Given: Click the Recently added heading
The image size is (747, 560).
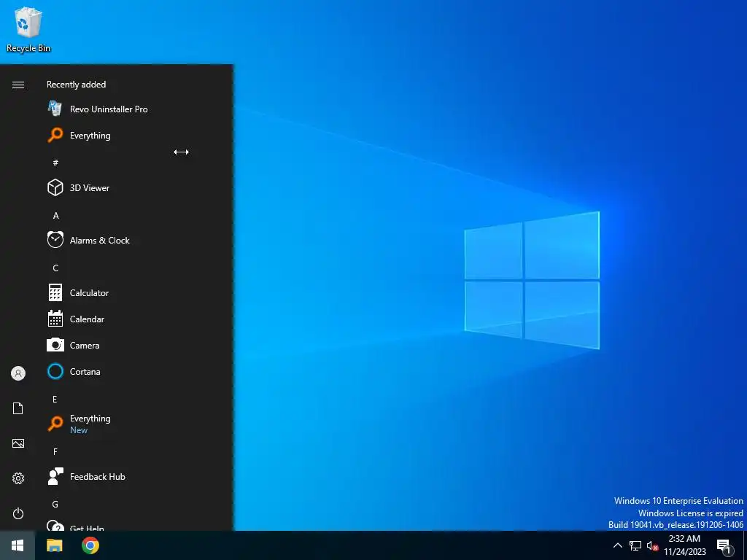Looking at the screenshot, I should (76, 85).
